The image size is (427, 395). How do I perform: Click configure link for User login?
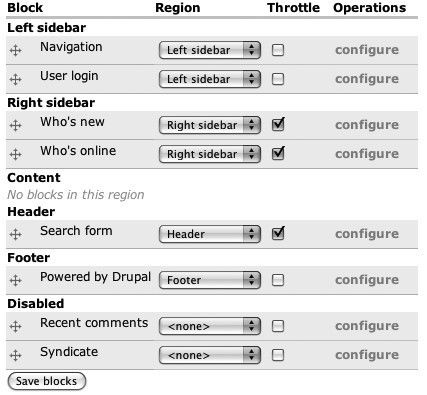(x=367, y=79)
